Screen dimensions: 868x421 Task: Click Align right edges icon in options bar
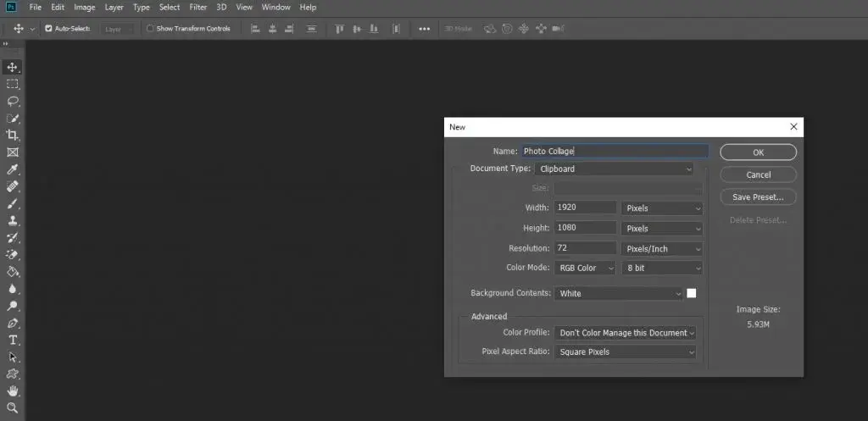click(289, 29)
